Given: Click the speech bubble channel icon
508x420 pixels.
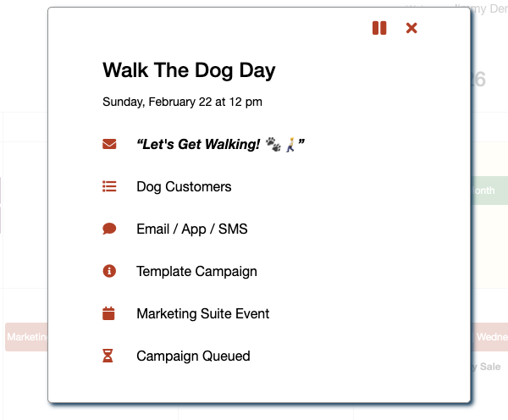Looking at the screenshot, I should (x=109, y=229).
